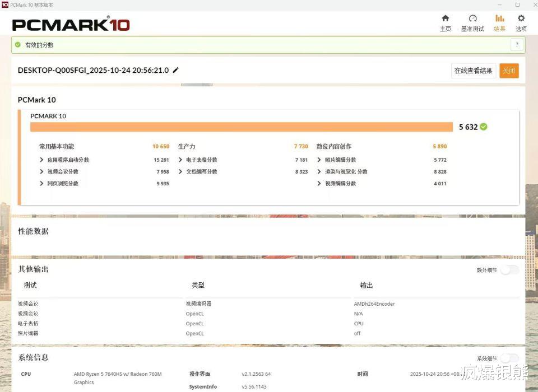
Task: Toggle the 系统细节 switch
Action: click(x=509, y=358)
